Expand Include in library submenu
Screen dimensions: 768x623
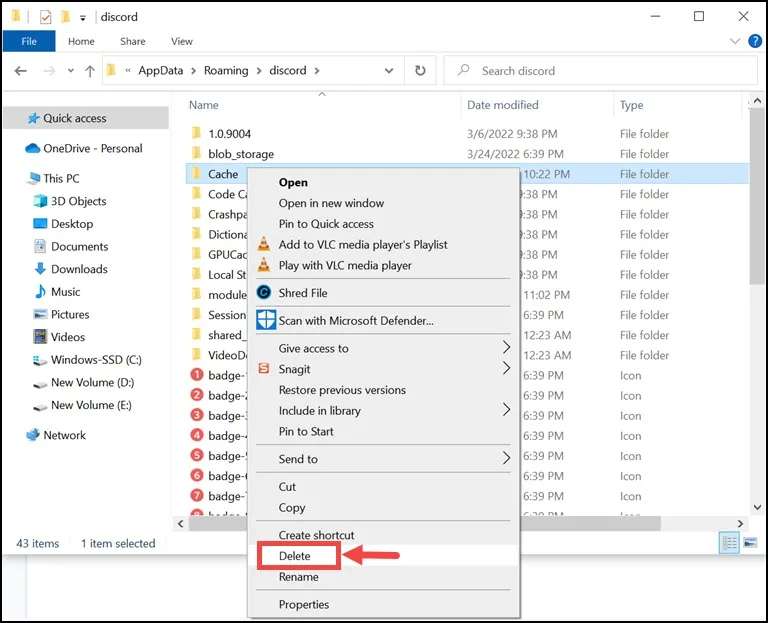click(384, 410)
